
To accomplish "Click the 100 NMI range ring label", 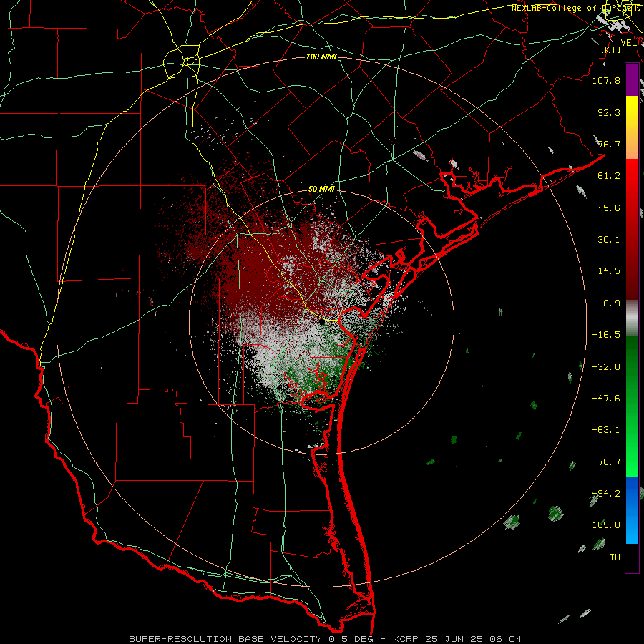I will [321, 57].
